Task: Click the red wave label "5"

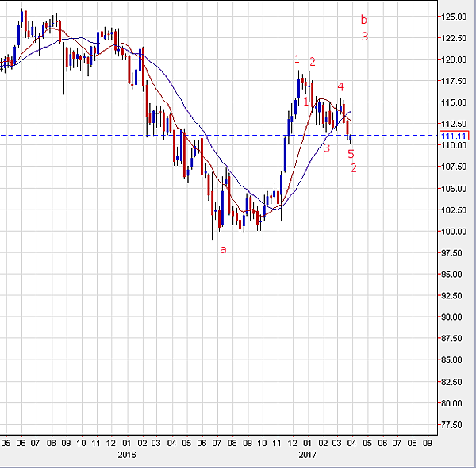Action: click(x=351, y=154)
